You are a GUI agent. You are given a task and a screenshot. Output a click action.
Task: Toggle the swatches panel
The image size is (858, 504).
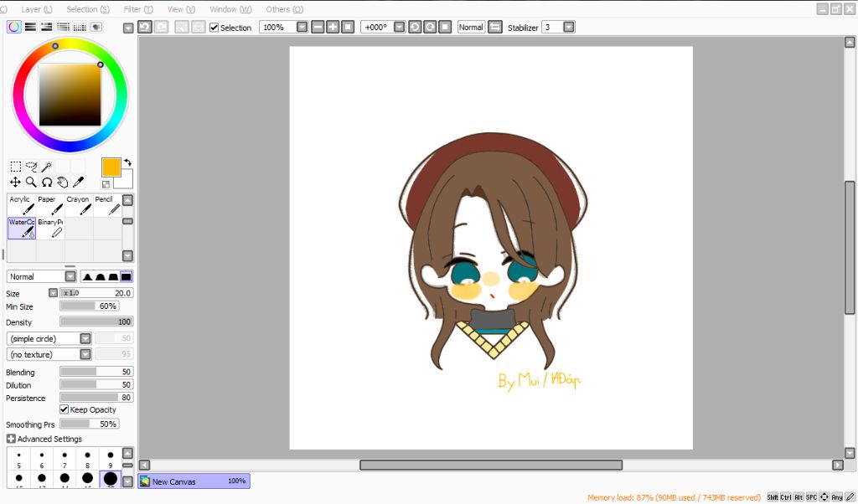coord(80,27)
